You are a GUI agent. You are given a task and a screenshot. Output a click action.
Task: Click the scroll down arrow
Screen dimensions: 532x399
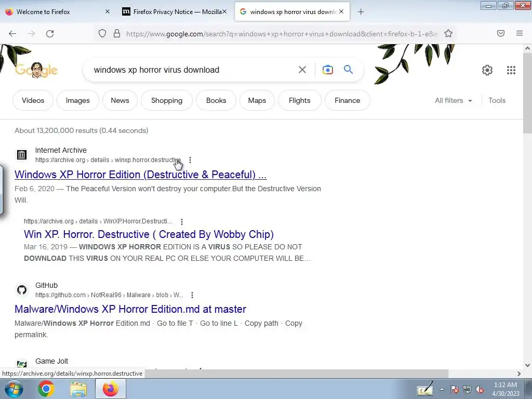[x=527, y=365]
